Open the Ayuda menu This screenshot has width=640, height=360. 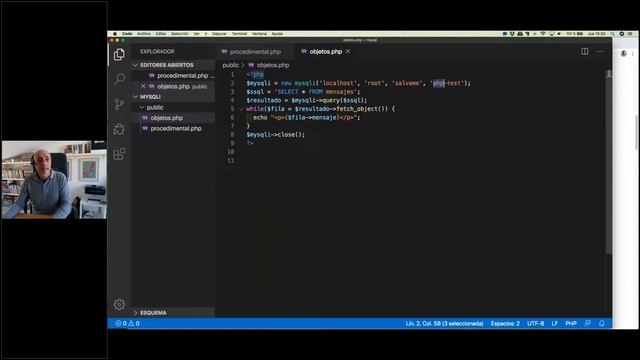pyautogui.click(x=277, y=34)
